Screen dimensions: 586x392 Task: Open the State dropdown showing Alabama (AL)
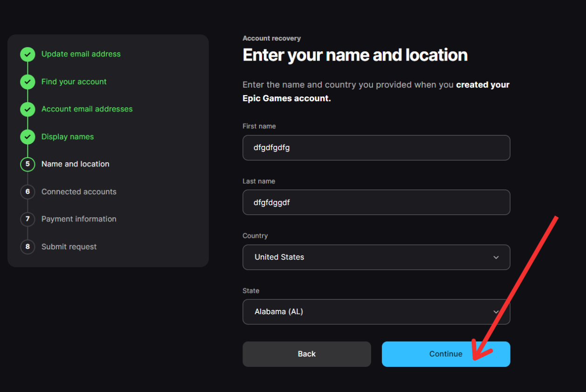click(368, 312)
